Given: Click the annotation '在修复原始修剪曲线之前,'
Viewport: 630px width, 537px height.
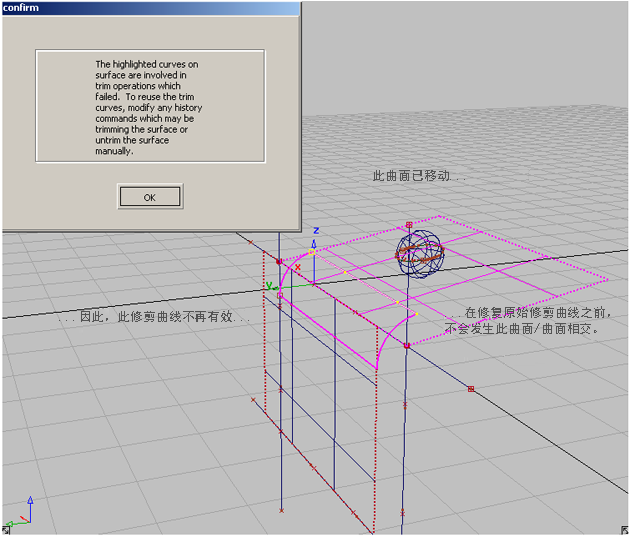Looking at the screenshot, I should (x=538, y=312).
